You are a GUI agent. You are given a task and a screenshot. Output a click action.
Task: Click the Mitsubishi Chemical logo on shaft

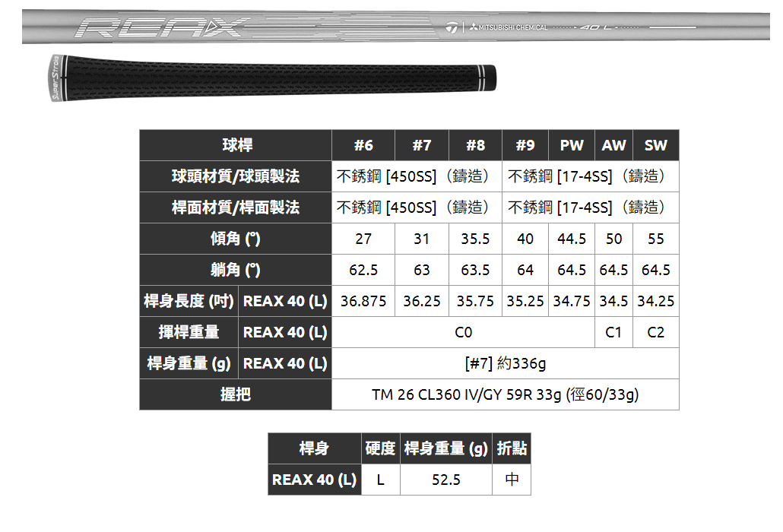[508, 28]
